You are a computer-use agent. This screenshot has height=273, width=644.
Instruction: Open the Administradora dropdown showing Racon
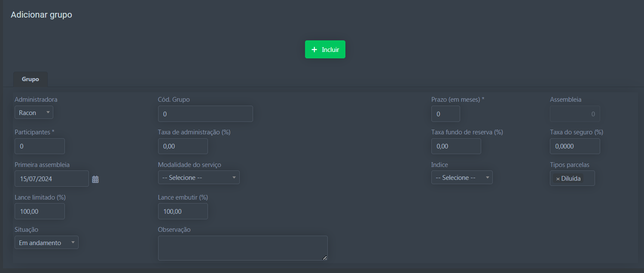[34, 112]
